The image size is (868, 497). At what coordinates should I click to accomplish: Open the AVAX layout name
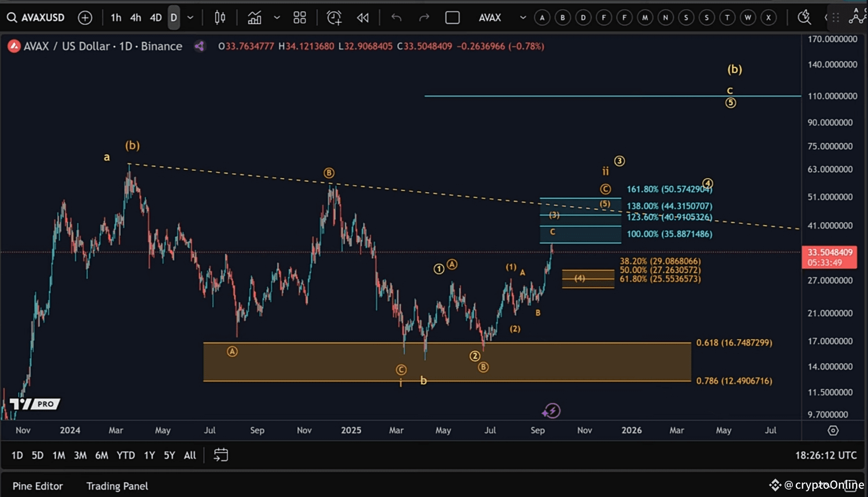point(490,18)
